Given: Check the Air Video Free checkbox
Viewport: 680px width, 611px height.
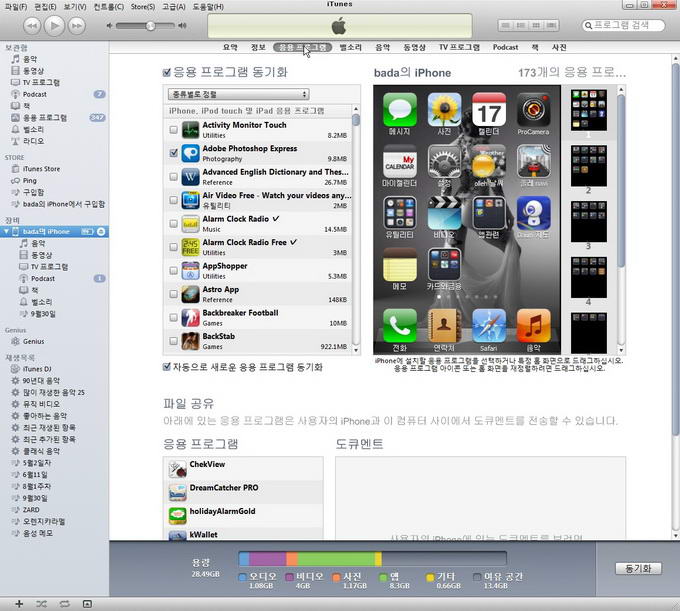Looking at the screenshot, I should point(173,200).
